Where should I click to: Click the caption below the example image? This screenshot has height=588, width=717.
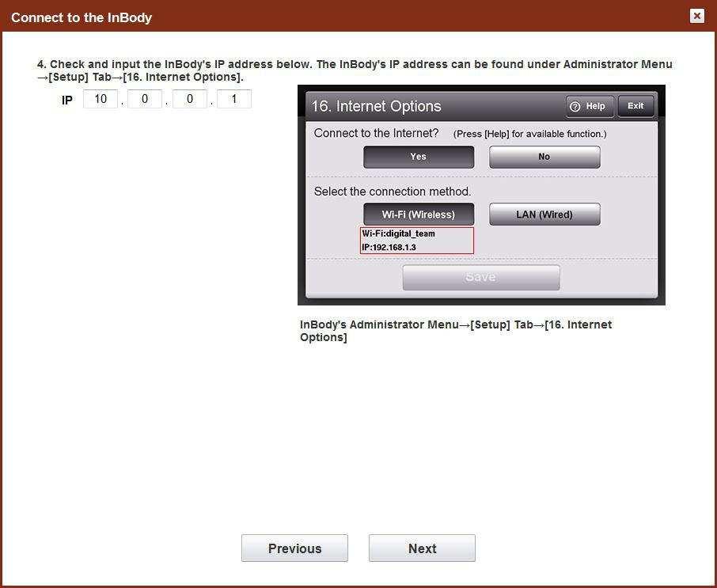click(456, 331)
